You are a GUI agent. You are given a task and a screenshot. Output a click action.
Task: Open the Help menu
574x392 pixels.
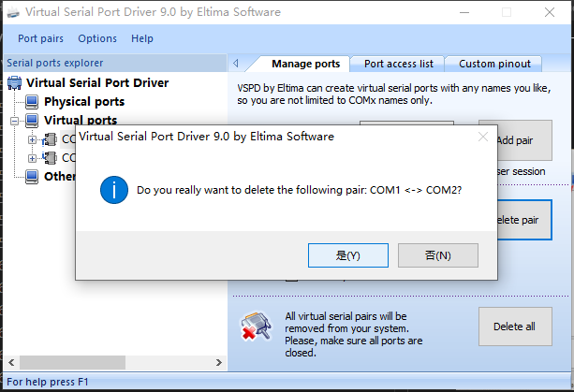(x=142, y=38)
